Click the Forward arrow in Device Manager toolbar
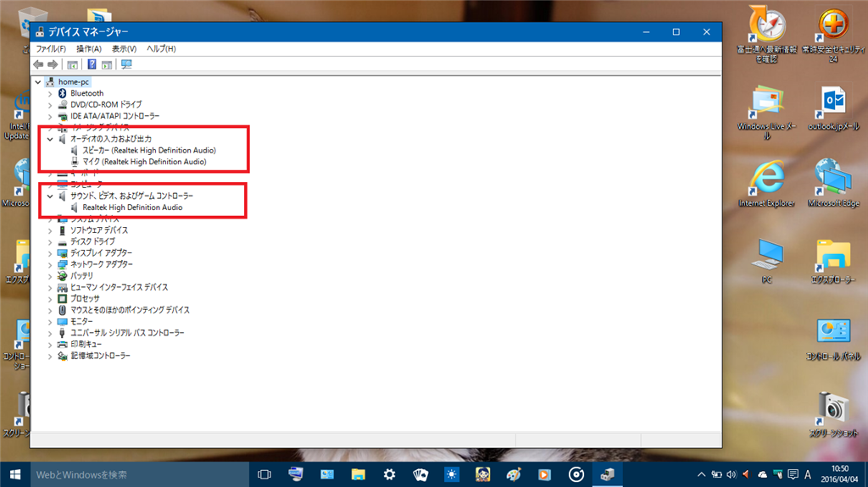The width and height of the screenshot is (868, 487). click(53, 64)
